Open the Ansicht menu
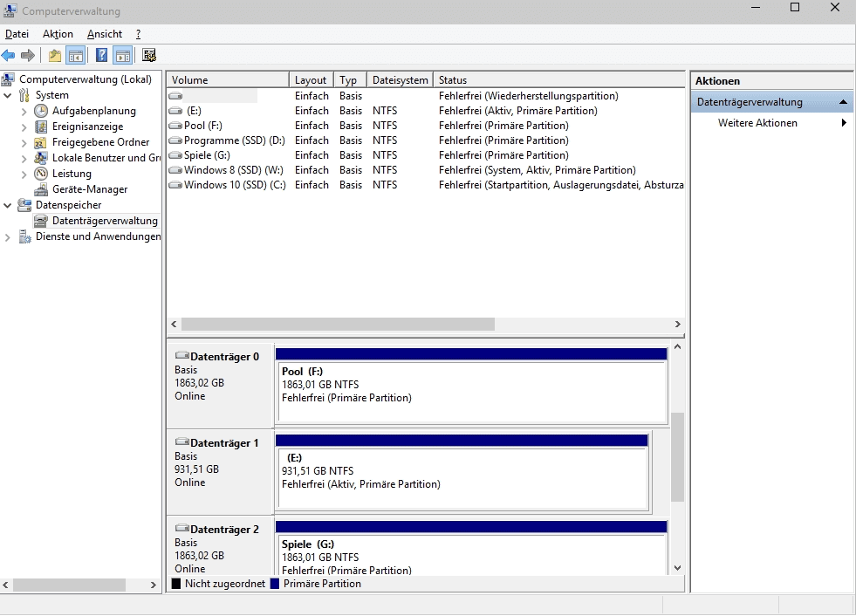This screenshot has width=856, height=616. (x=105, y=34)
